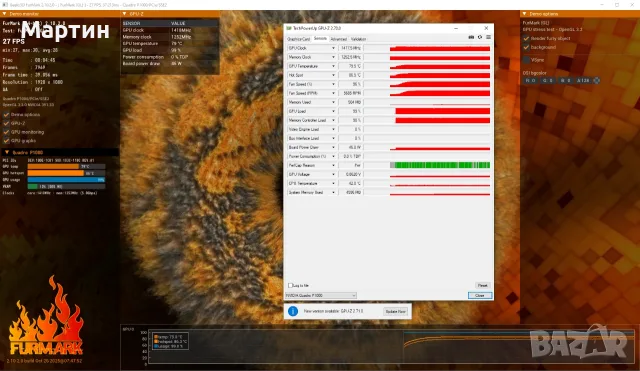Click the Reset button in GPU-Z

tap(482, 285)
